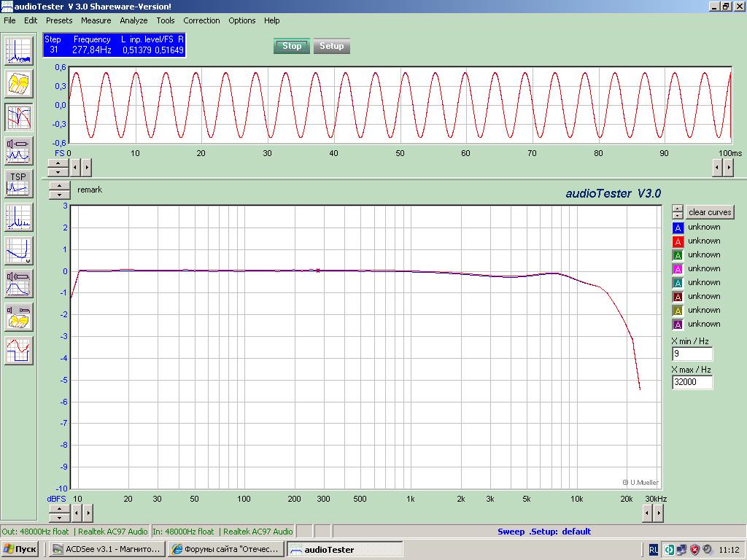Click the stepper next to clear curves

click(x=678, y=212)
